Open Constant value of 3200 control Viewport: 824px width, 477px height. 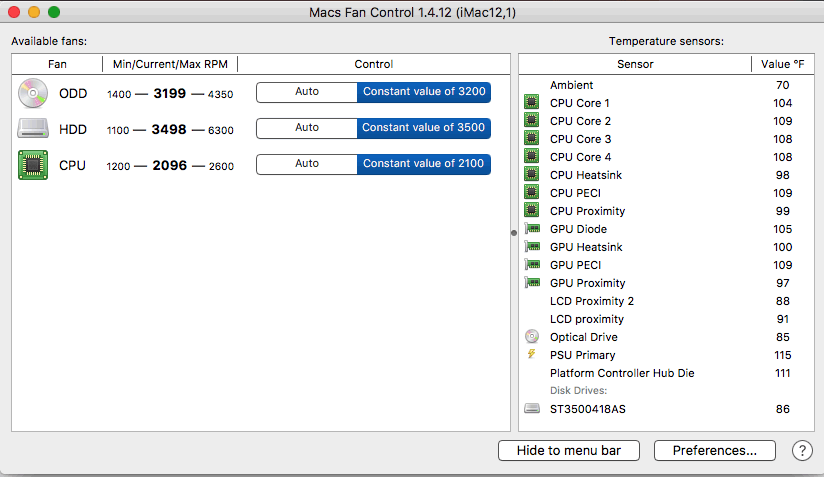[424, 92]
